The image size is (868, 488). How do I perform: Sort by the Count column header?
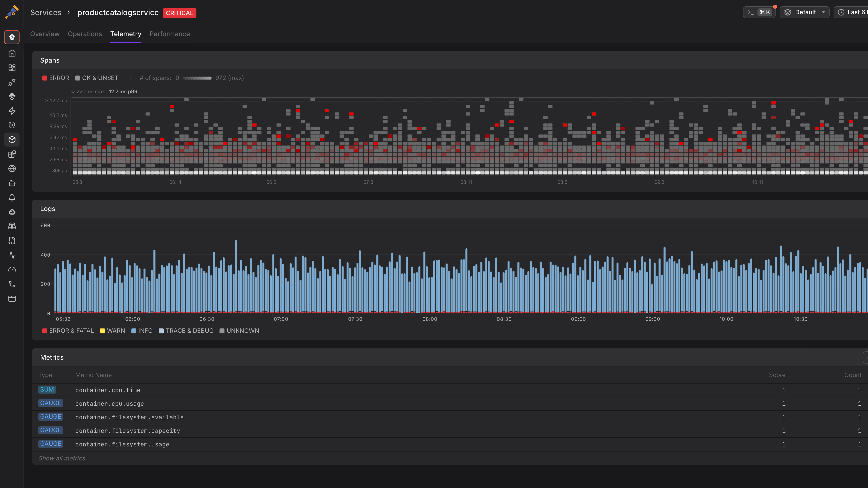[x=852, y=375]
